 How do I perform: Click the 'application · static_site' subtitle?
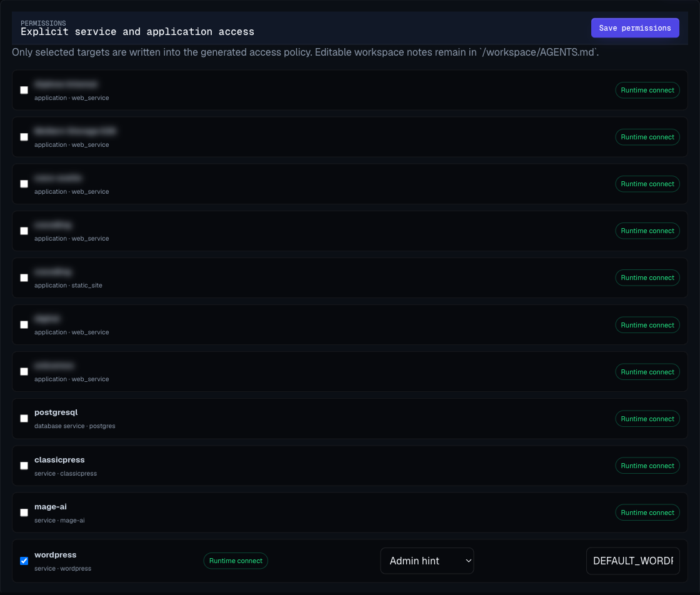click(68, 285)
